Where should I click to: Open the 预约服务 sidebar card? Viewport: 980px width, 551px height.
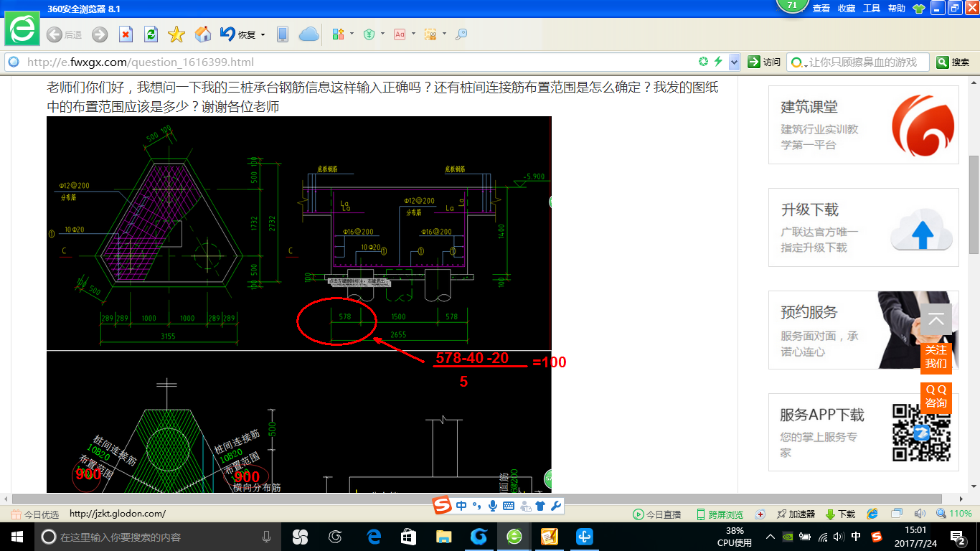pyautogui.click(x=864, y=330)
